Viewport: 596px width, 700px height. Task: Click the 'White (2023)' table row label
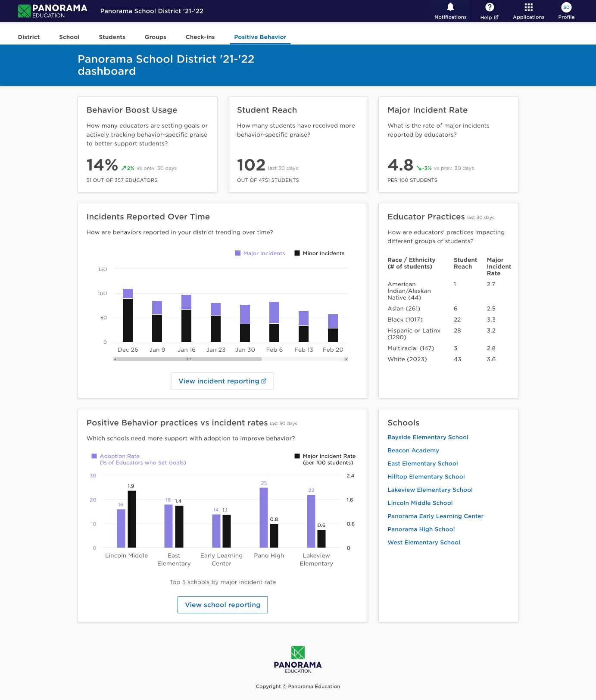pos(407,359)
